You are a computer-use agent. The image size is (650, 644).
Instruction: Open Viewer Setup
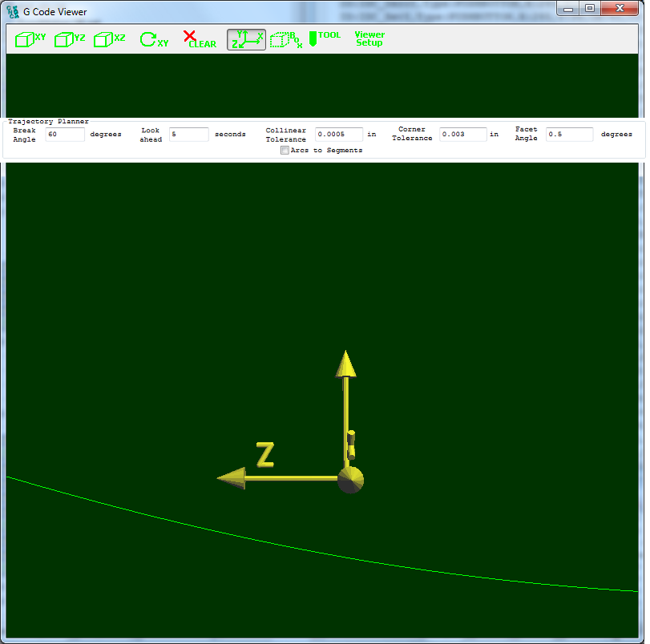tap(369, 39)
